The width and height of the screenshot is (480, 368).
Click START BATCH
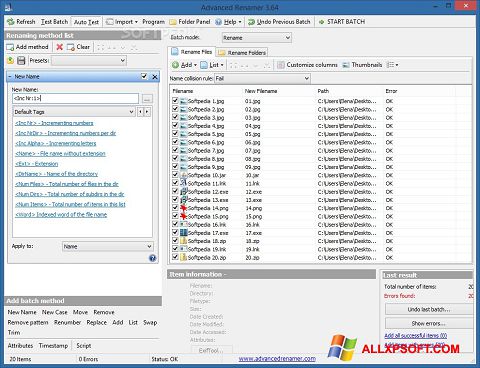[x=342, y=22]
